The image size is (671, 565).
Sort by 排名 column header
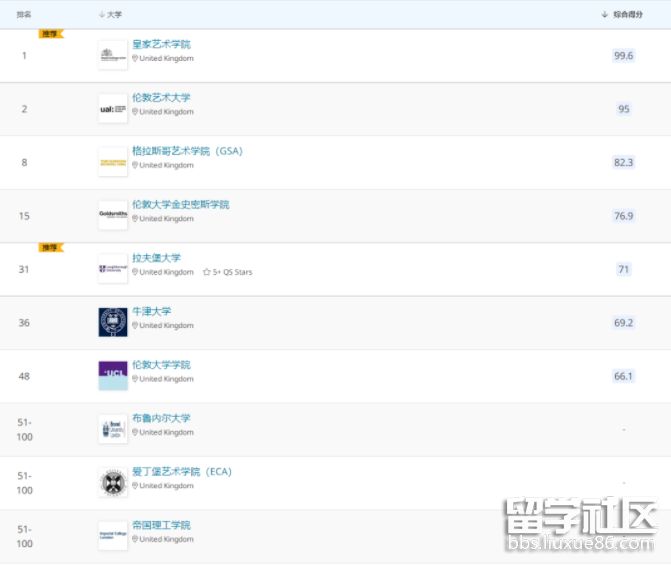point(25,15)
